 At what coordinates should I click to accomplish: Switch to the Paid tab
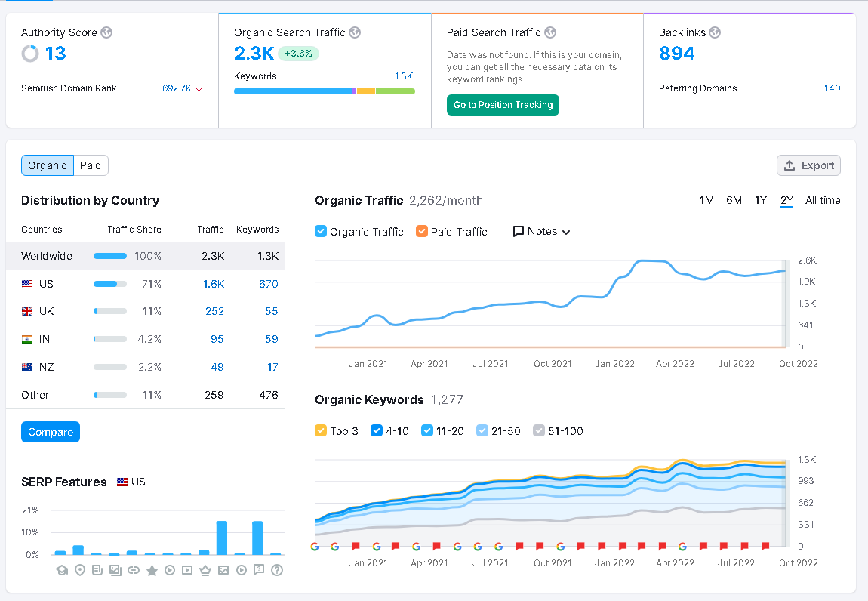pyautogui.click(x=91, y=165)
